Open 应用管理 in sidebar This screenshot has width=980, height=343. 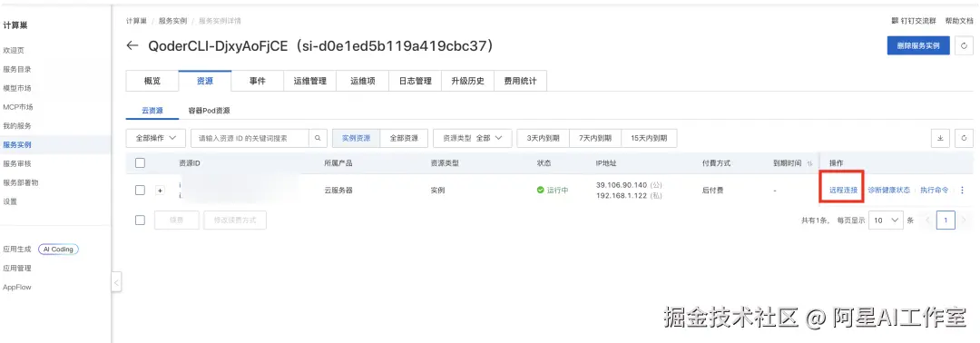17,268
